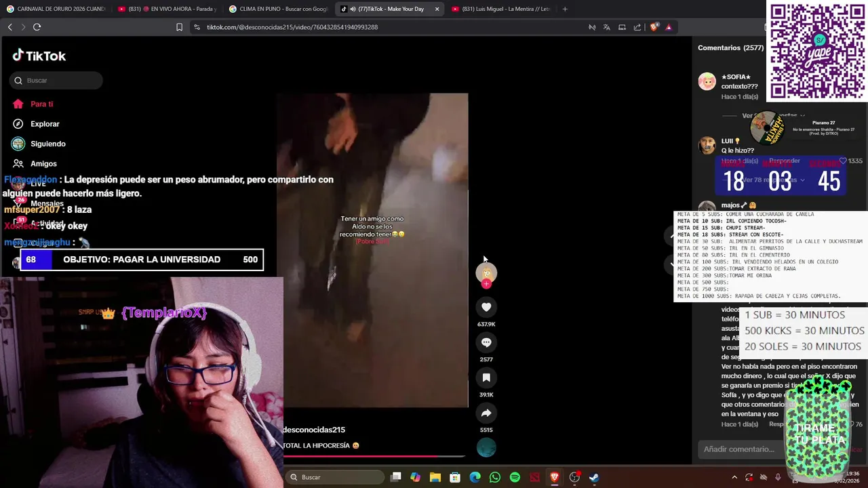The height and width of the screenshot is (488, 868).
Task: Click the Windows taskbar Buscar box
Action: (334, 477)
